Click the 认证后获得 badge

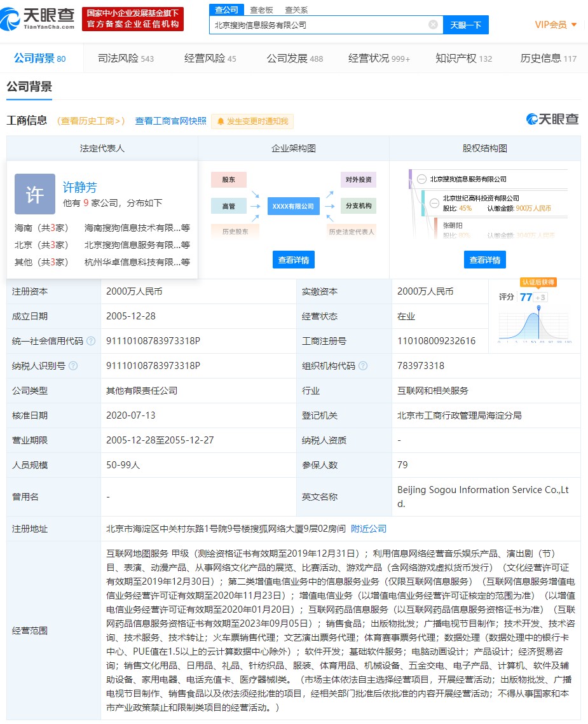coord(538,282)
